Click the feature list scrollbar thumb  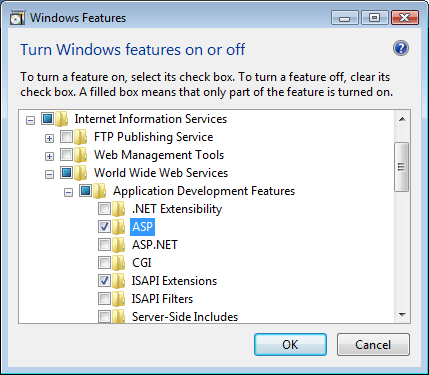click(401, 167)
